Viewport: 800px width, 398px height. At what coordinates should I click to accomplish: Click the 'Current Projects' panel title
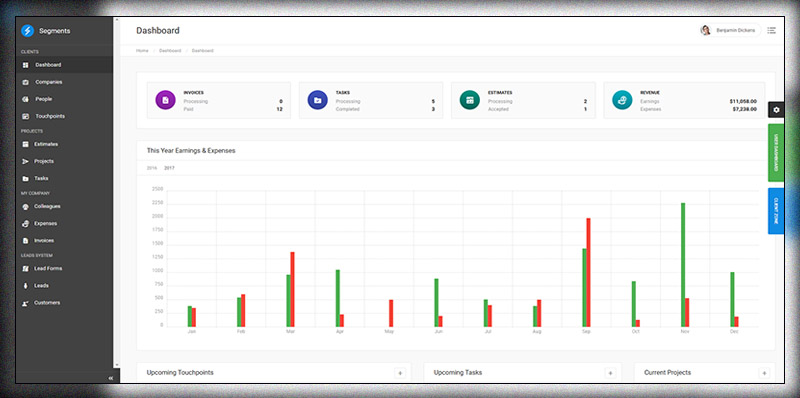pos(667,373)
